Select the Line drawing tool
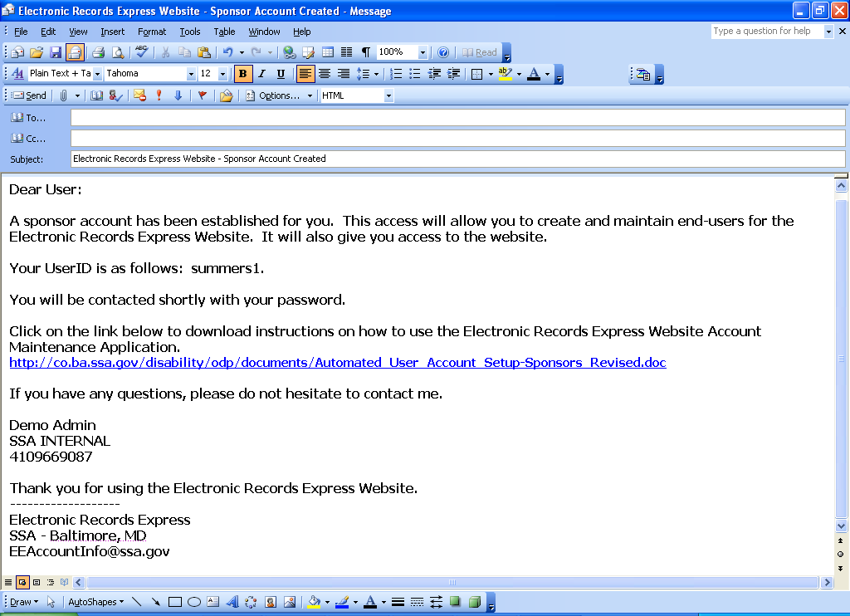Screen dimensions: 850x616 click(x=137, y=602)
